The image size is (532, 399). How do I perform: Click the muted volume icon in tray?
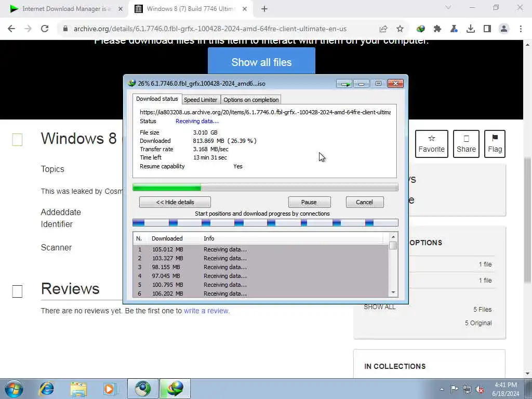[480, 390]
